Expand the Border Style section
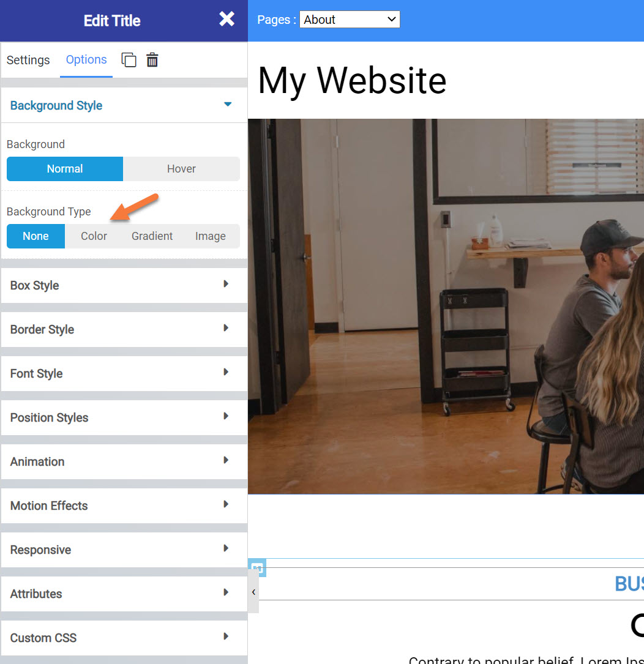 124,329
